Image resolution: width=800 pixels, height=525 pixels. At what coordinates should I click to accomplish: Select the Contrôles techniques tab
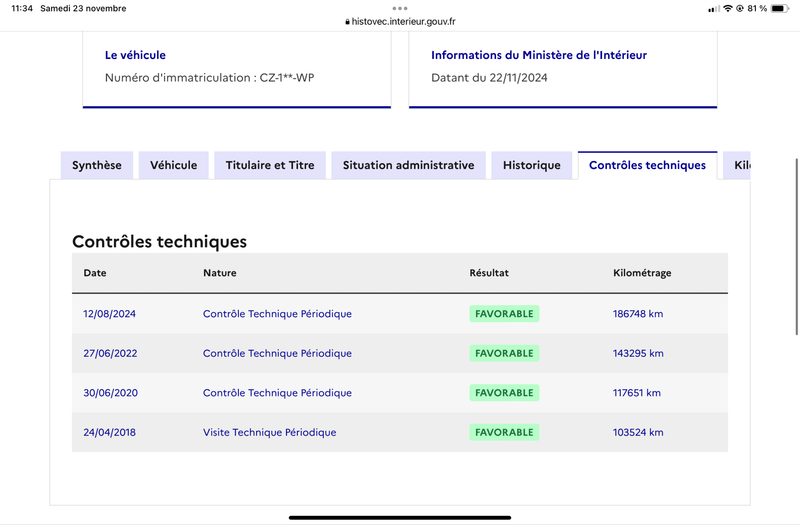pyautogui.click(x=647, y=165)
